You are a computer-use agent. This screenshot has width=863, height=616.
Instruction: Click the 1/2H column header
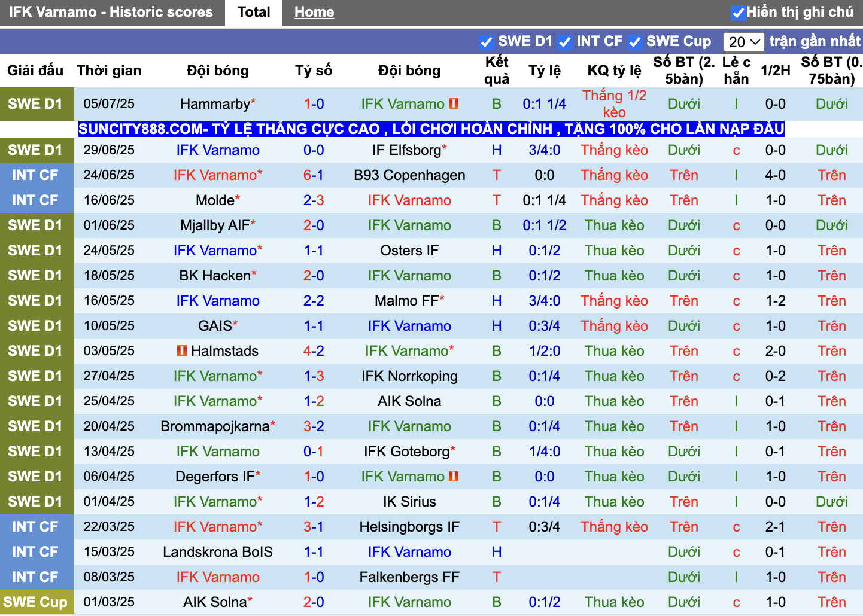coord(776,71)
